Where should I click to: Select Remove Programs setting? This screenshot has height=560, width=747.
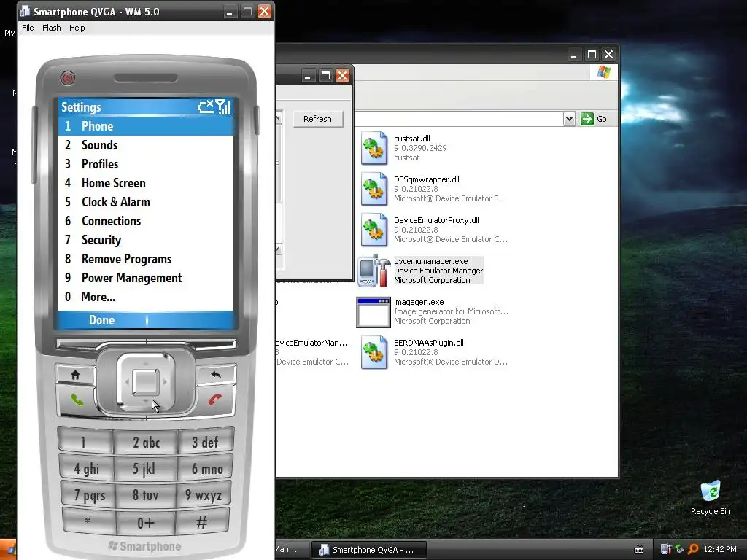point(146,259)
